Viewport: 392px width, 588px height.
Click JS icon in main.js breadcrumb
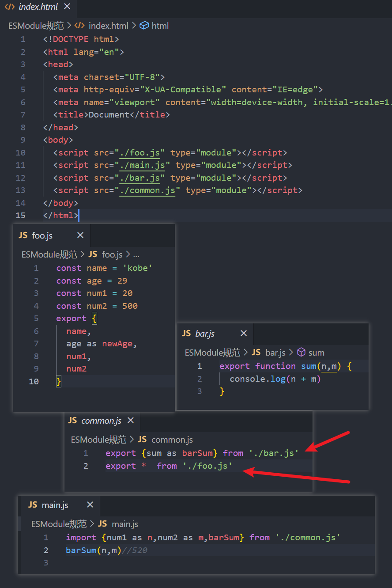coord(102,524)
